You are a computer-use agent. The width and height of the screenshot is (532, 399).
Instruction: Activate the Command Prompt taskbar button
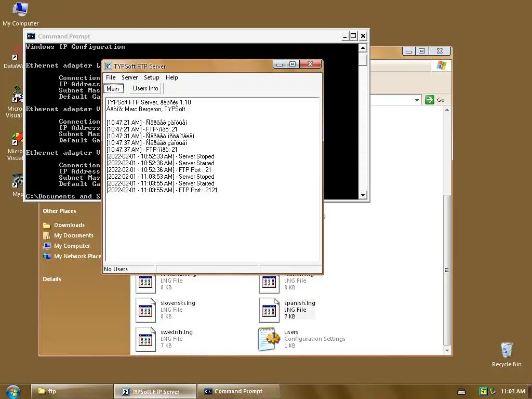click(x=238, y=391)
